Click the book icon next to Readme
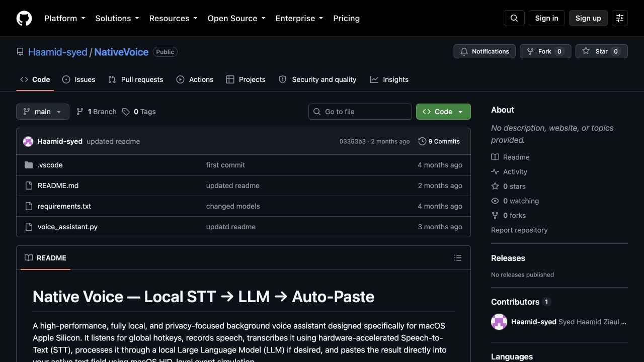The width and height of the screenshot is (644, 362). (495, 157)
